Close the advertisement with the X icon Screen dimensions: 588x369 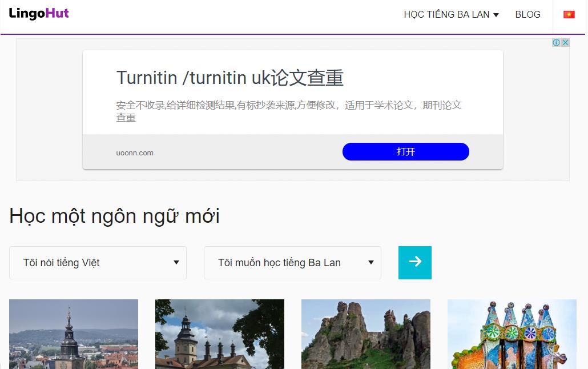(565, 42)
